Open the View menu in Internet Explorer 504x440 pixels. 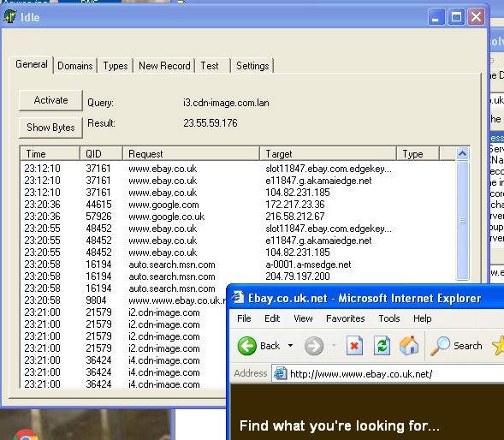[303, 318]
